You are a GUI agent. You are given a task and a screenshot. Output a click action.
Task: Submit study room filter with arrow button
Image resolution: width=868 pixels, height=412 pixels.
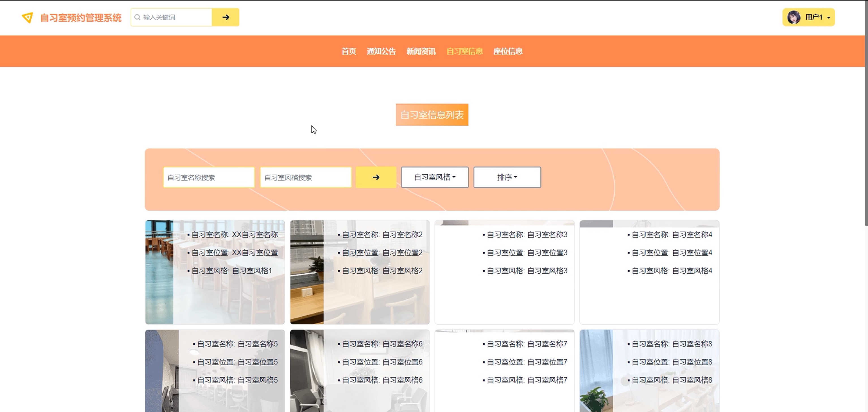376,177
